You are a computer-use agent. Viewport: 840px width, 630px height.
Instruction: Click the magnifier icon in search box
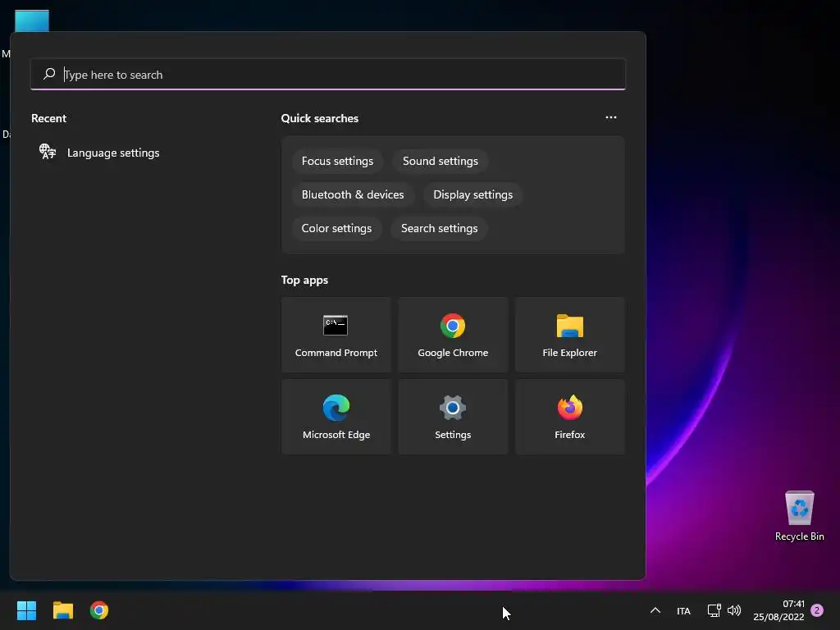[x=49, y=74]
